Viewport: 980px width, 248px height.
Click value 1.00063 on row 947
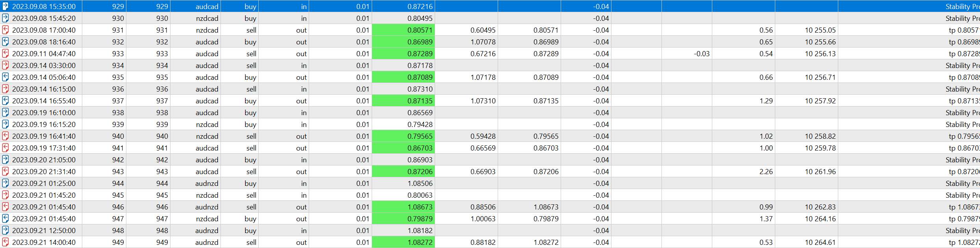click(483, 219)
